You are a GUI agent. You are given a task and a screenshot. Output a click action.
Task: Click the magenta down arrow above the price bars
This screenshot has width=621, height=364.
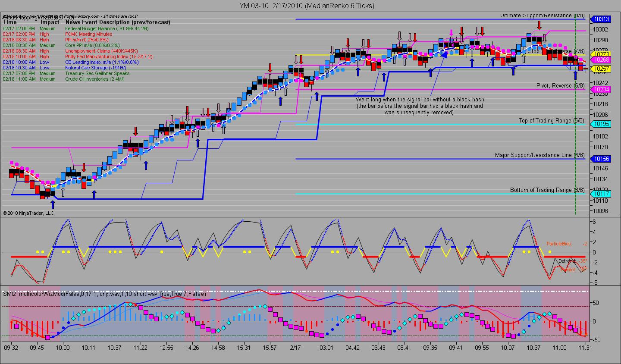[451, 32]
